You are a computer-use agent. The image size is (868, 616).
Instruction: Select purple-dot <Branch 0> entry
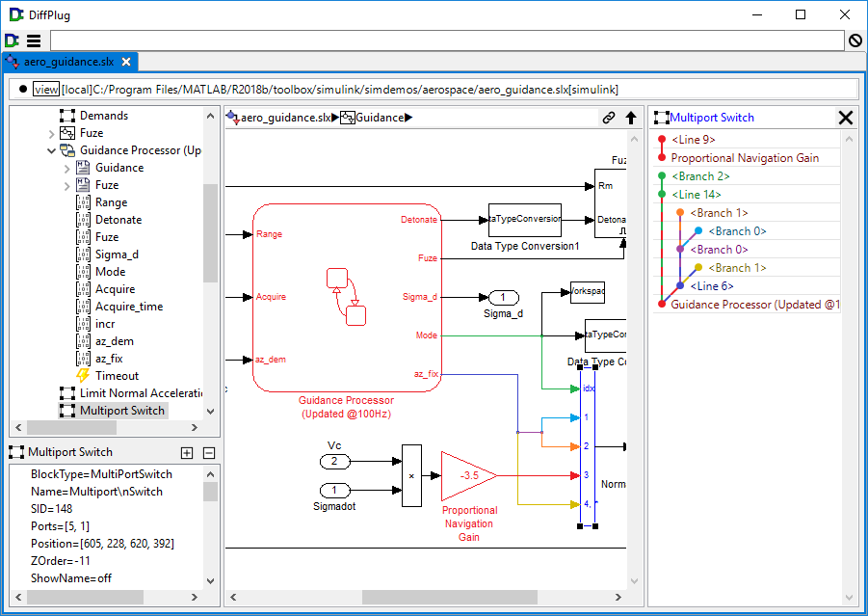coord(719,250)
